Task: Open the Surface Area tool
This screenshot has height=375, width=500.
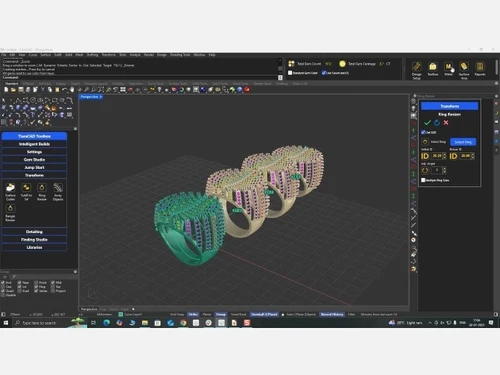Action: [x=464, y=70]
